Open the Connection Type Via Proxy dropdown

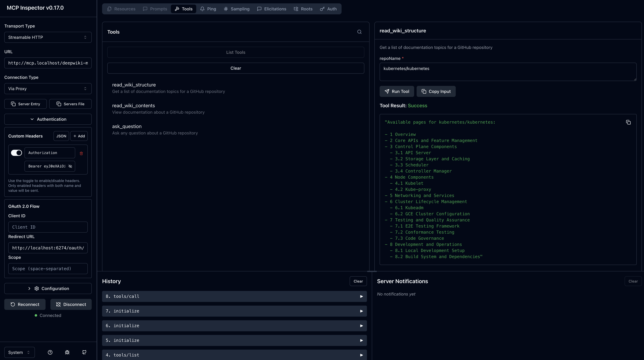[48, 88]
